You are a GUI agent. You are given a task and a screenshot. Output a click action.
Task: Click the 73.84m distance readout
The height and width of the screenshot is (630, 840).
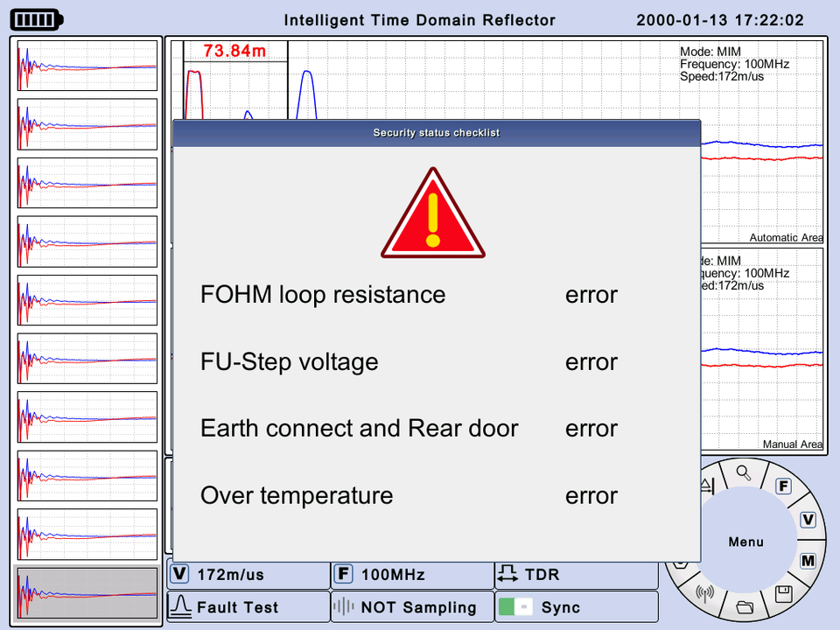click(x=234, y=51)
